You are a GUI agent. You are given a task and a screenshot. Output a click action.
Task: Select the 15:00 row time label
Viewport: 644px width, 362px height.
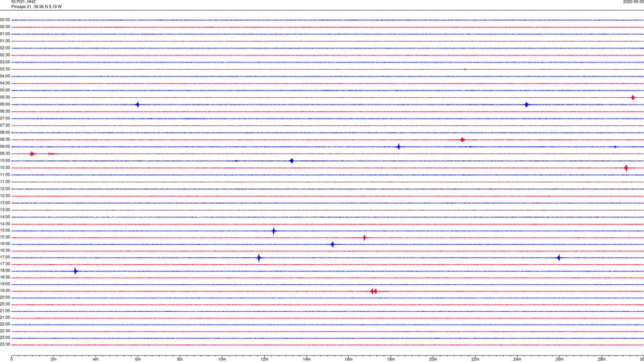5,230
